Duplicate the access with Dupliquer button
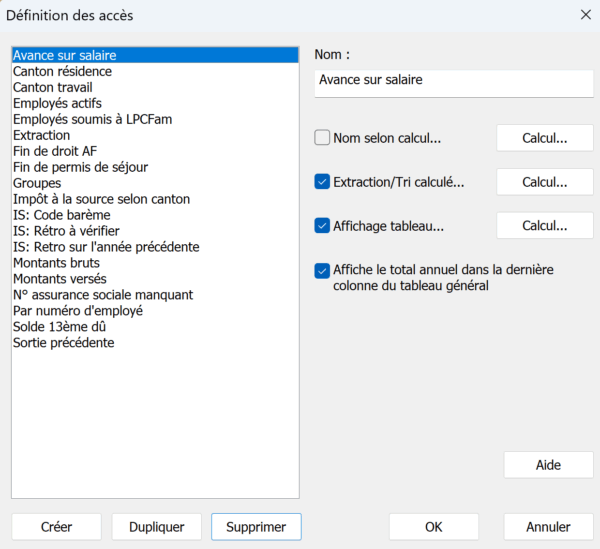The image size is (600, 549). coord(156,527)
